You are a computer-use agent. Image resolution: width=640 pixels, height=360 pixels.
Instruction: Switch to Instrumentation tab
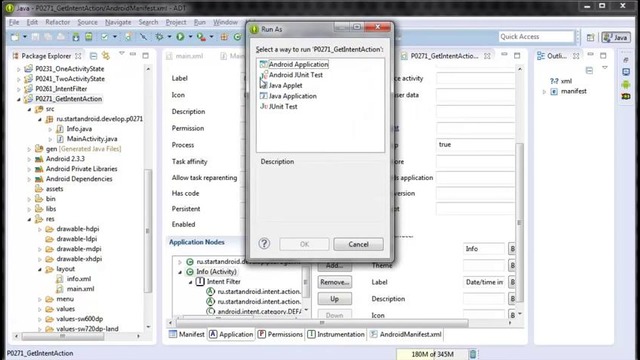336,334
